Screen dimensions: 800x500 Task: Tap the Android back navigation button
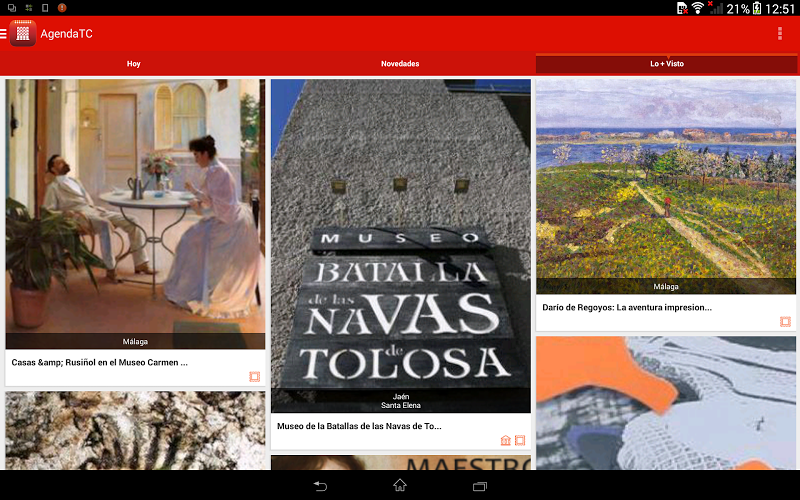(320, 486)
